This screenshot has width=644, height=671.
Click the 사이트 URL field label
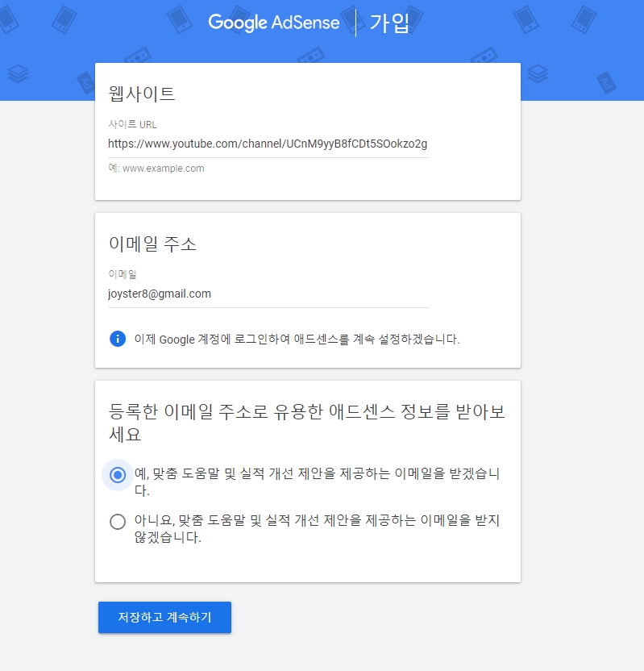click(x=132, y=124)
